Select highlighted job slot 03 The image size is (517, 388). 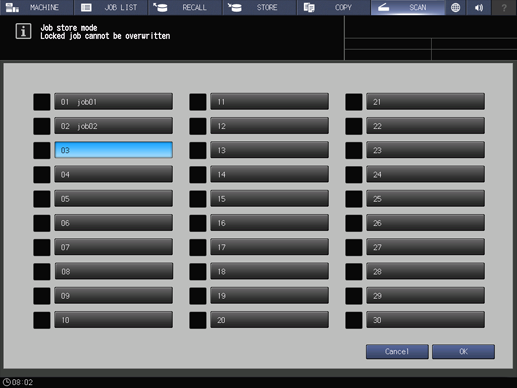113,150
